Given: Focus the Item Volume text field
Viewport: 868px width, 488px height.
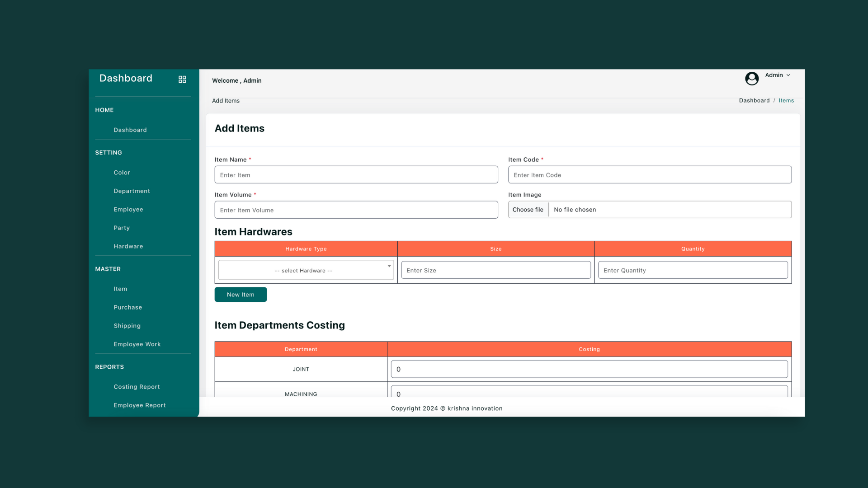Looking at the screenshot, I should click(356, 210).
